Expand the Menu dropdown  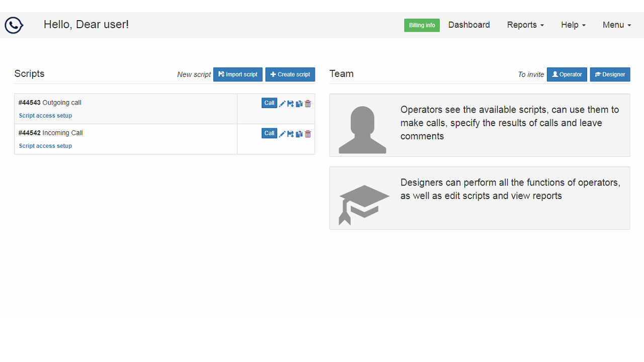click(616, 25)
